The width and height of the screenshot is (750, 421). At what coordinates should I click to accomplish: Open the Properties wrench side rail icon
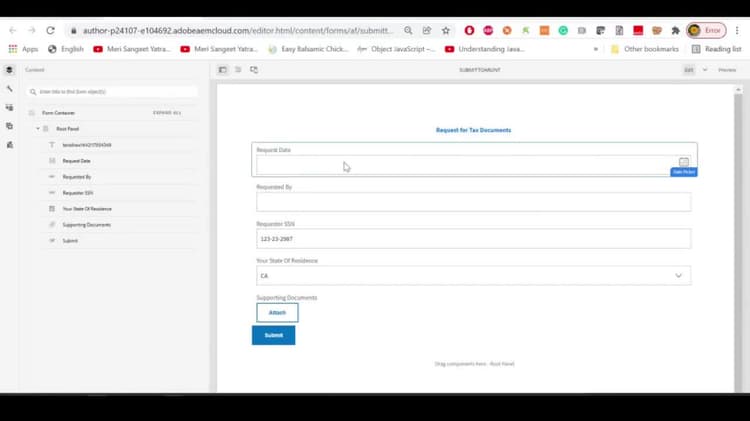click(9, 89)
